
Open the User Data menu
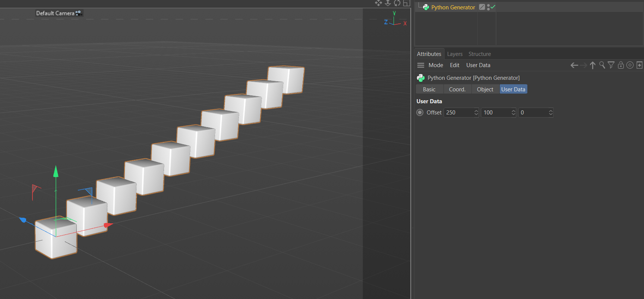point(478,65)
